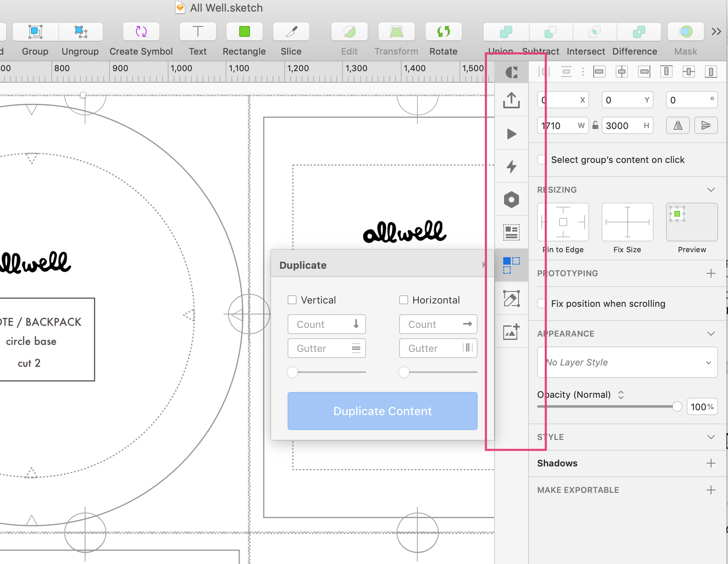Image resolution: width=728 pixels, height=564 pixels.
Task: Click the height field showing 3000
Action: 628,125
